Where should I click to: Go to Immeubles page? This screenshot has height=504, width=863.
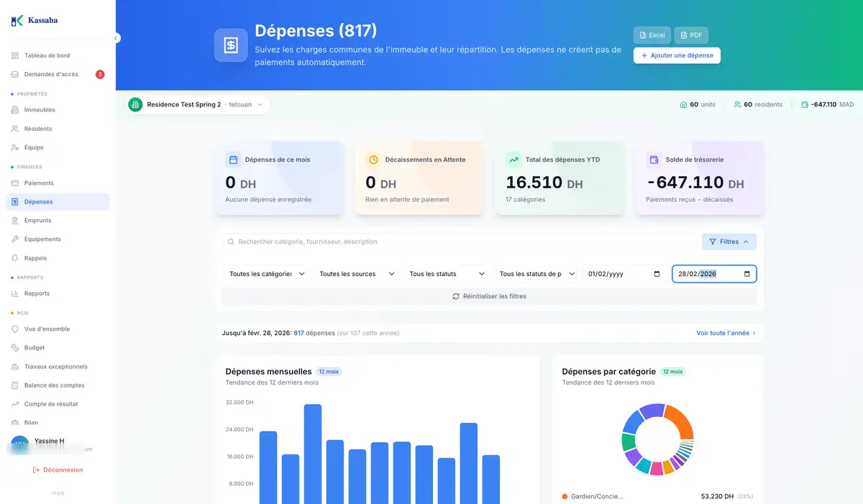point(58,110)
